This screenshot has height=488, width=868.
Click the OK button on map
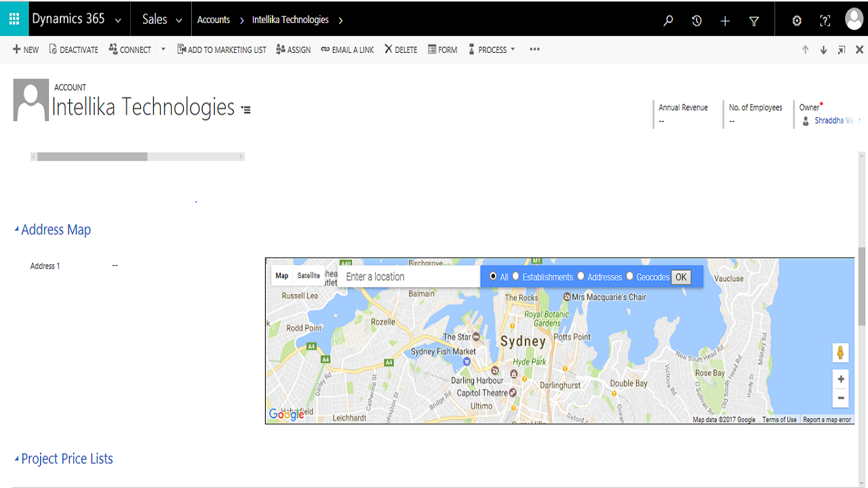681,277
